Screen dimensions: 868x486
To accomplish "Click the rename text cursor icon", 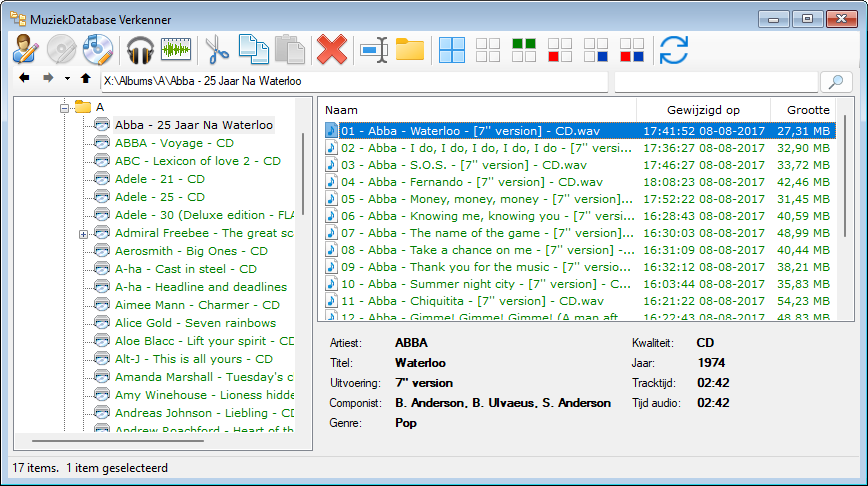I will (374, 50).
